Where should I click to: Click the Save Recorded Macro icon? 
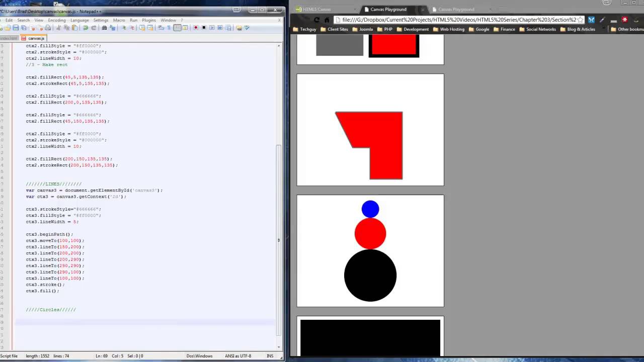[228, 28]
